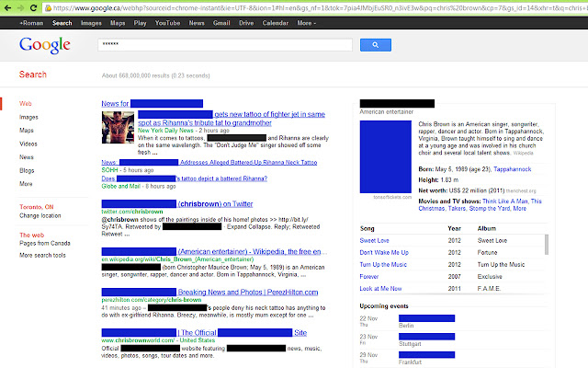
Task: Select the Web filter in left sidebar
Action: tap(26, 104)
